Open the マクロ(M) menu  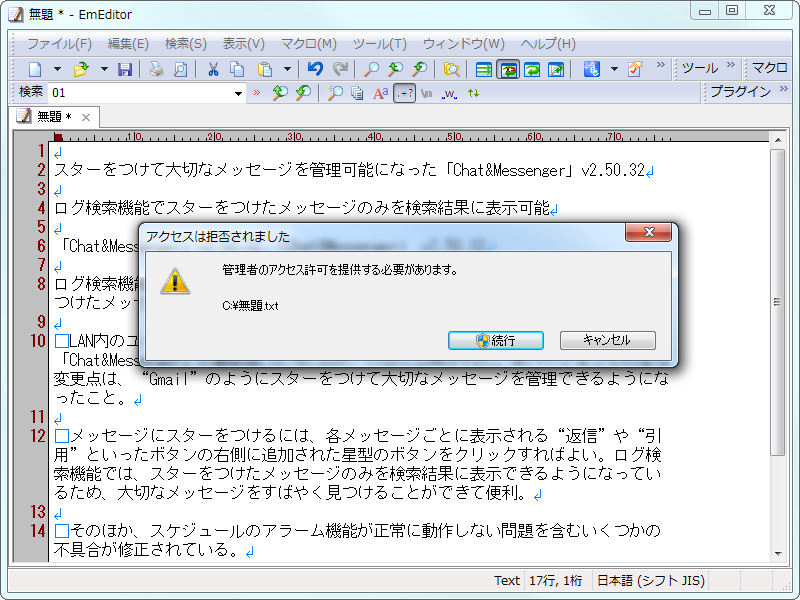[x=305, y=44]
